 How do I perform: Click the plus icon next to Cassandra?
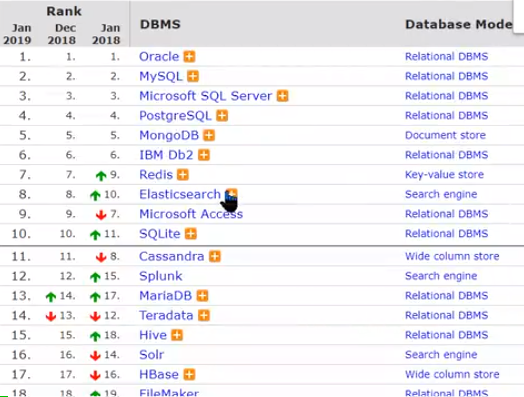(215, 256)
